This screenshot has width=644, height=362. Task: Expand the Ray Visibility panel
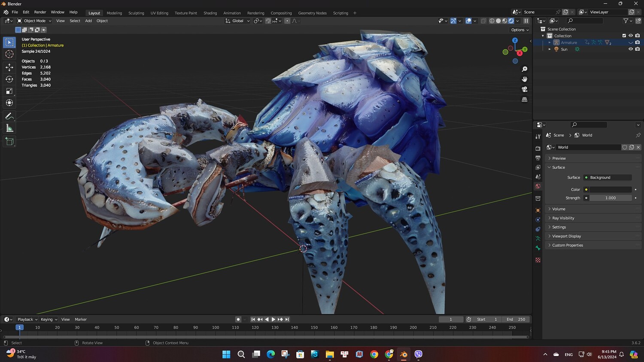(563, 218)
